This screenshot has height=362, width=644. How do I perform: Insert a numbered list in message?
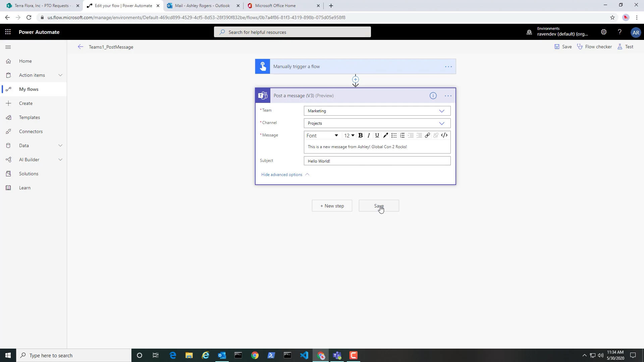point(402,135)
